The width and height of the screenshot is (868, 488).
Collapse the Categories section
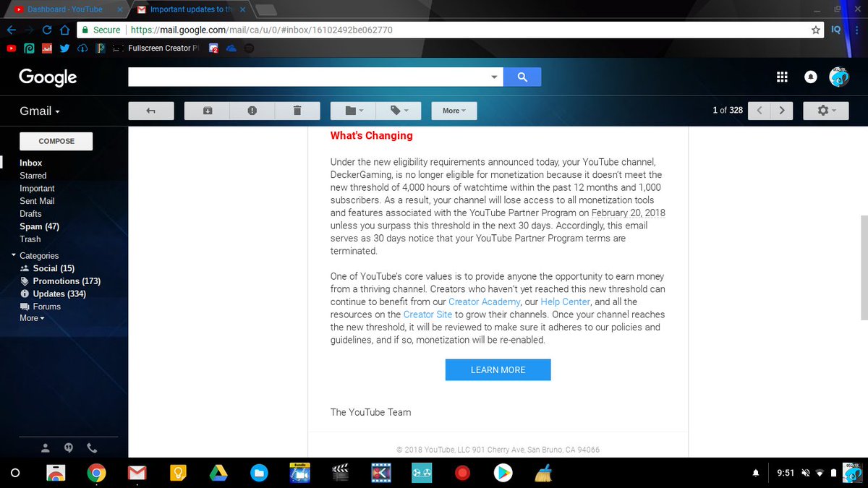pyautogui.click(x=14, y=255)
